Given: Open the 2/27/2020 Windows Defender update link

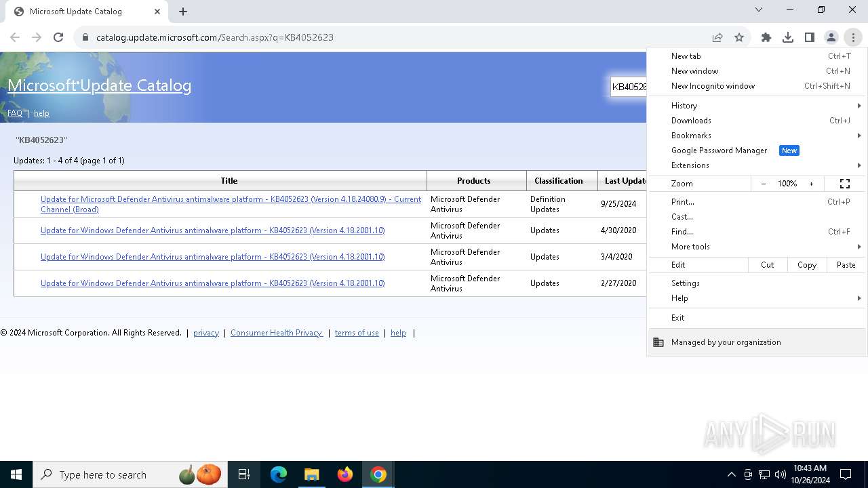Looking at the screenshot, I should tap(213, 283).
